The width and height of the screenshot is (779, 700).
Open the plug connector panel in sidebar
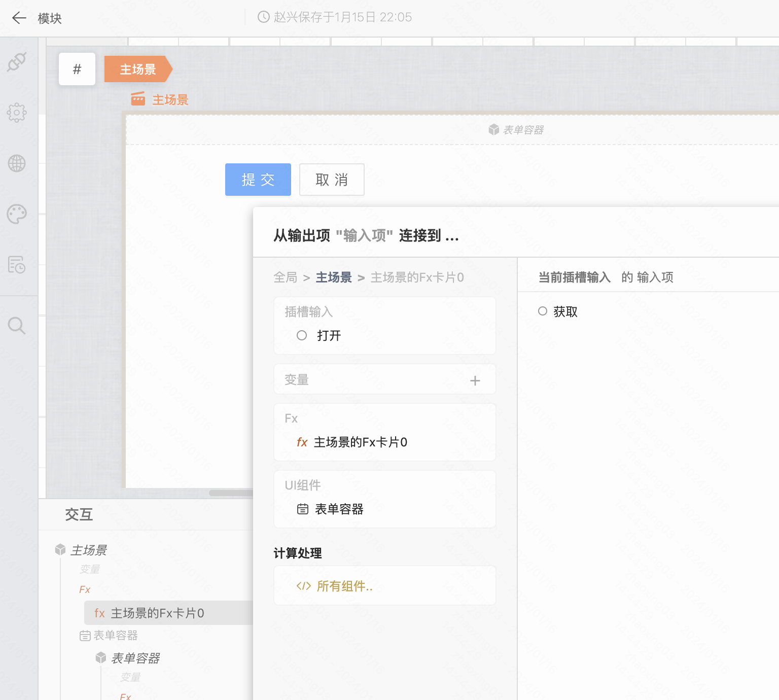[x=17, y=62]
